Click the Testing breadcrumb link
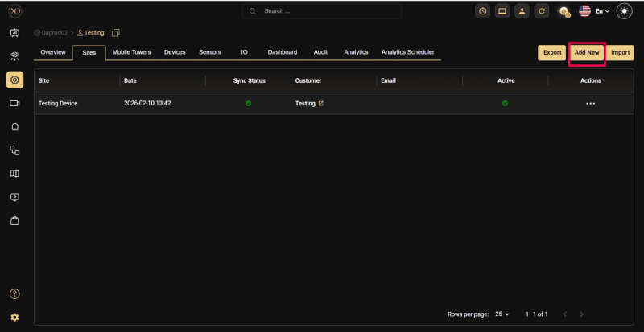The height and width of the screenshot is (332, 644). point(91,33)
